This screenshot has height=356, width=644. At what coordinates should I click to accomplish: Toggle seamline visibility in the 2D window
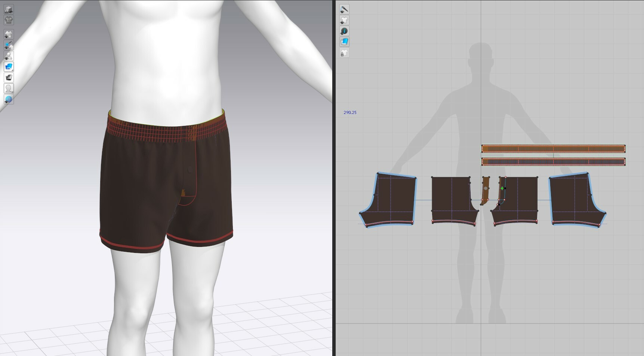pyautogui.click(x=345, y=9)
